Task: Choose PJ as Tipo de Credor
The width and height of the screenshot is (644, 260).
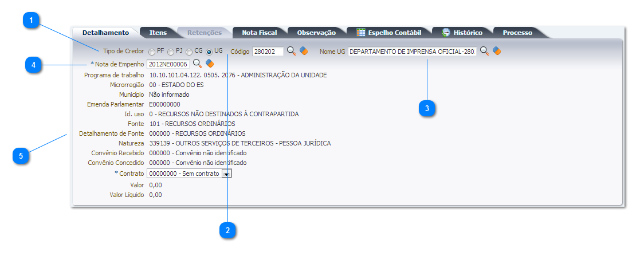Action: 171,52
